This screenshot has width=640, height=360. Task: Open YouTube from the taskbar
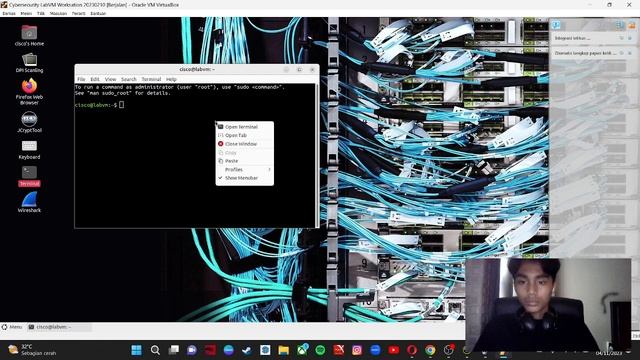point(393,350)
